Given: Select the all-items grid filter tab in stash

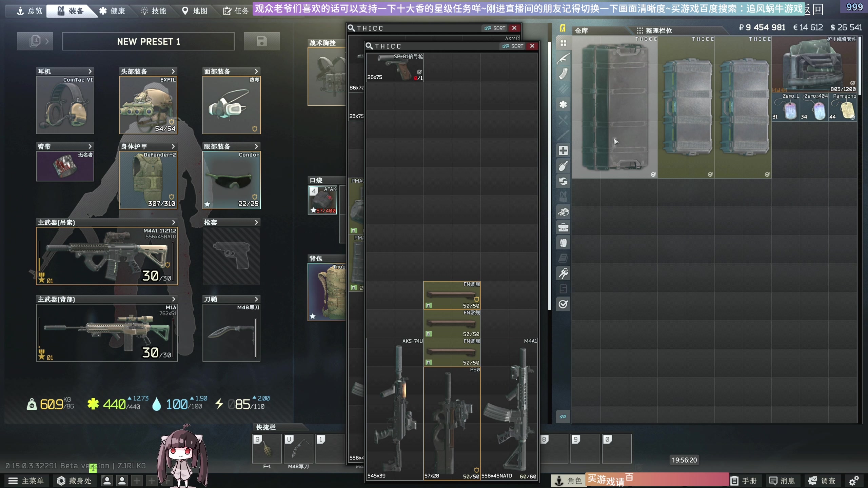Looking at the screenshot, I should click(x=563, y=43).
